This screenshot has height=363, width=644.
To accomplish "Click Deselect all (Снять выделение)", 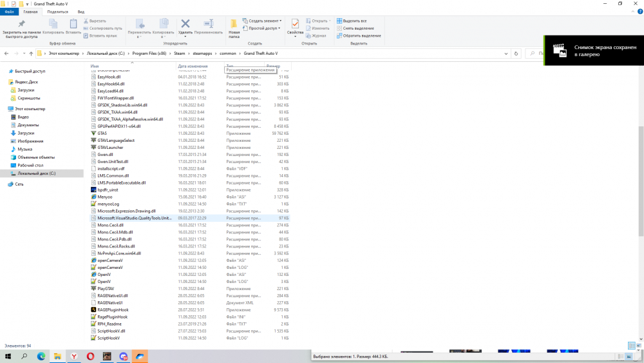I will (x=358, y=28).
